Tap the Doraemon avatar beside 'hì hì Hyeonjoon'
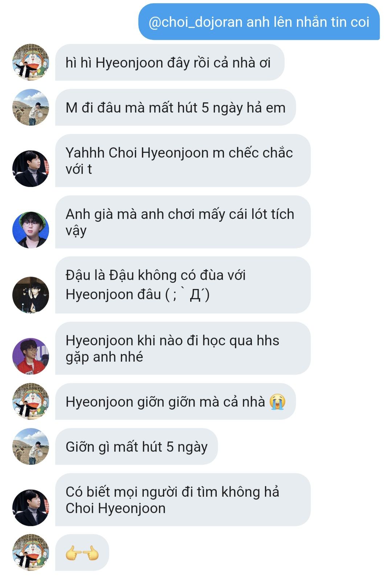 30,62
